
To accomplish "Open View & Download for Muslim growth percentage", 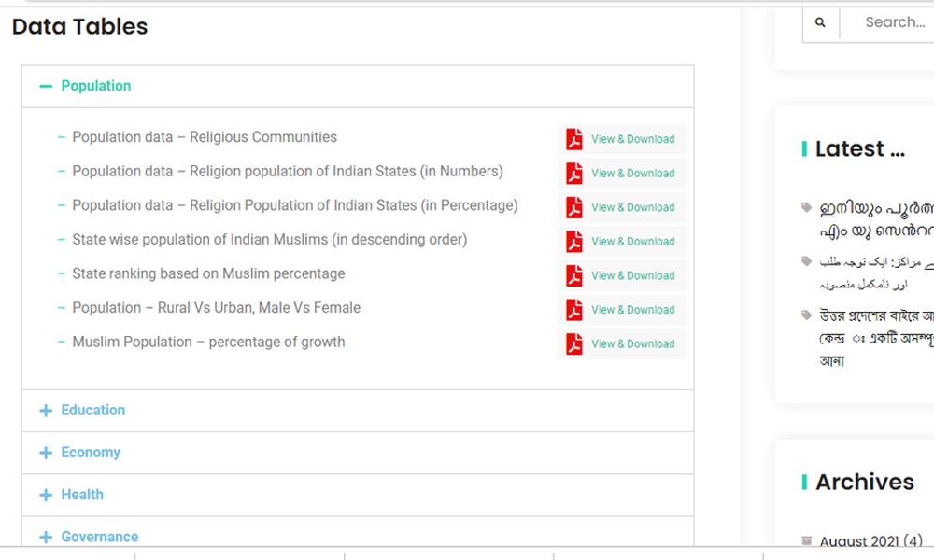I will point(632,343).
